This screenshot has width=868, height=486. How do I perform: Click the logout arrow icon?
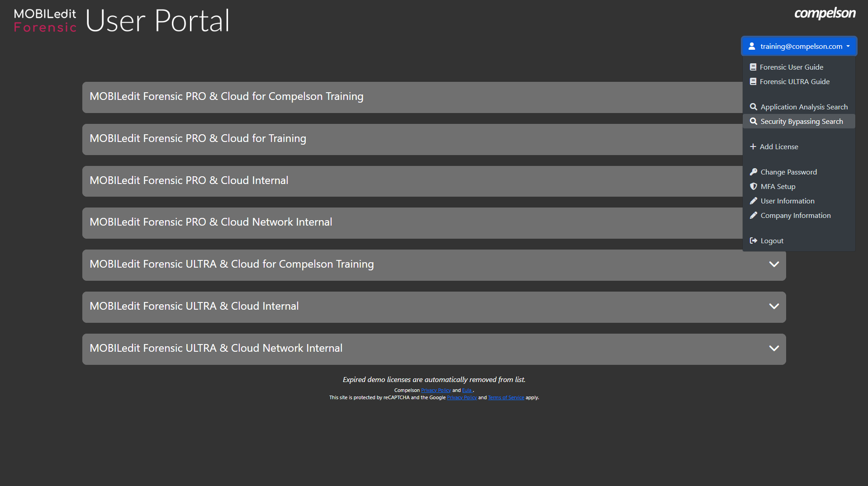tap(754, 241)
